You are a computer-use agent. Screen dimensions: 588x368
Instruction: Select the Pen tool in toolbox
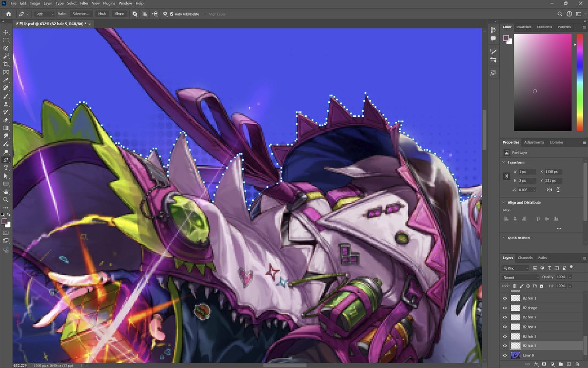point(6,160)
